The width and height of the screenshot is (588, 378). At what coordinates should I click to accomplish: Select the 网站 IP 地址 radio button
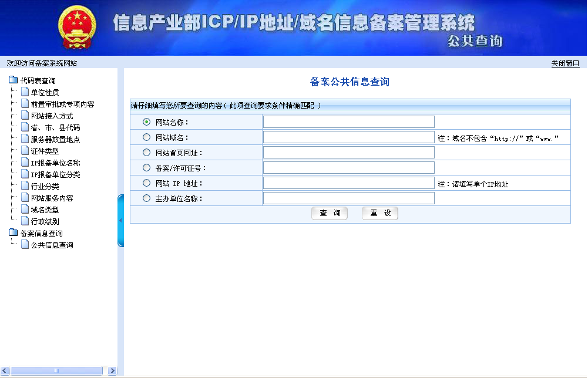click(x=147, y=183)
